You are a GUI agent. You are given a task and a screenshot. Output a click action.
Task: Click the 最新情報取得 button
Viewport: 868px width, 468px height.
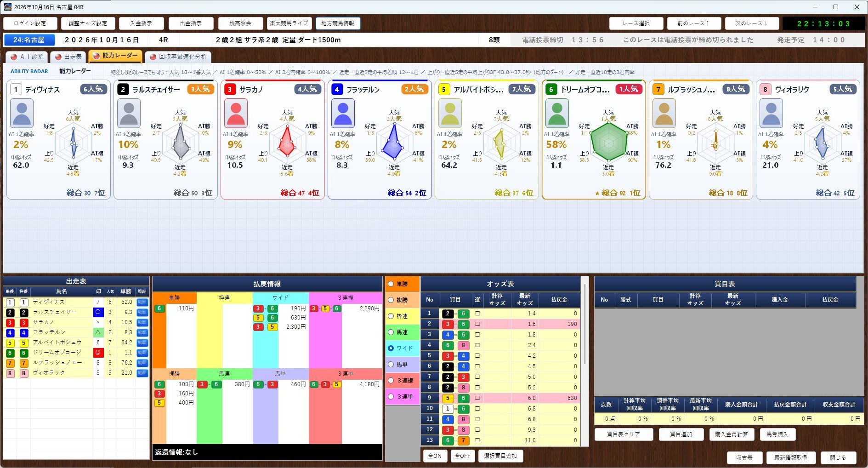click(790, 458)
